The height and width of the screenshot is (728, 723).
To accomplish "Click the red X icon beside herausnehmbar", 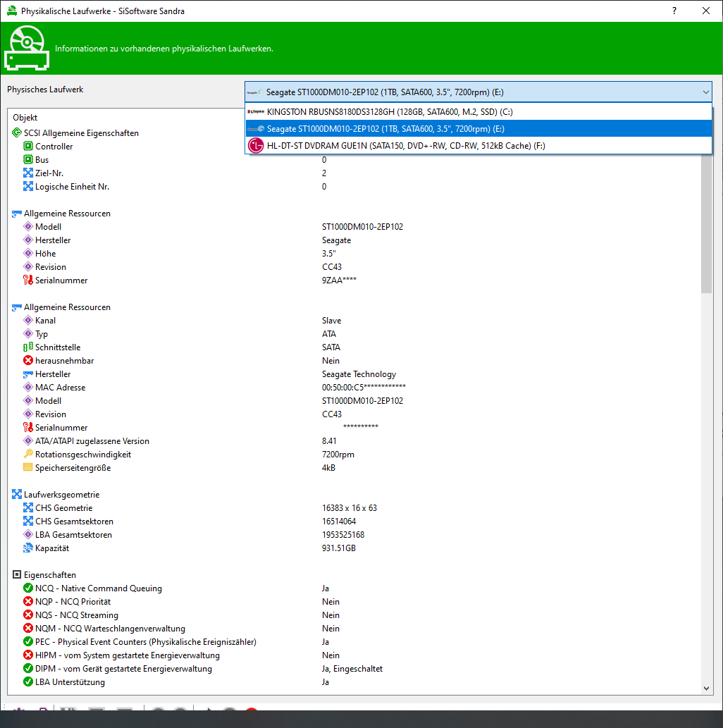I will 28,361.
